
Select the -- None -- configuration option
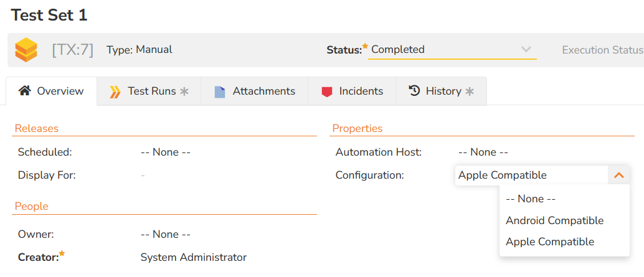[x=530, y=199]
